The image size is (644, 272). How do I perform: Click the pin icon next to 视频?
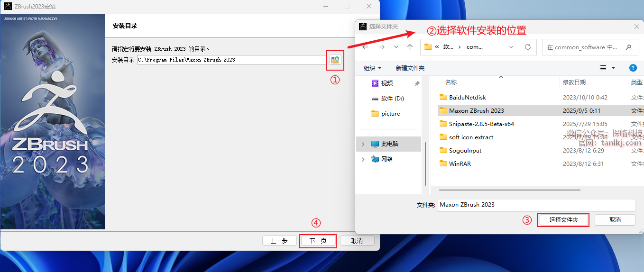(417, 83)
